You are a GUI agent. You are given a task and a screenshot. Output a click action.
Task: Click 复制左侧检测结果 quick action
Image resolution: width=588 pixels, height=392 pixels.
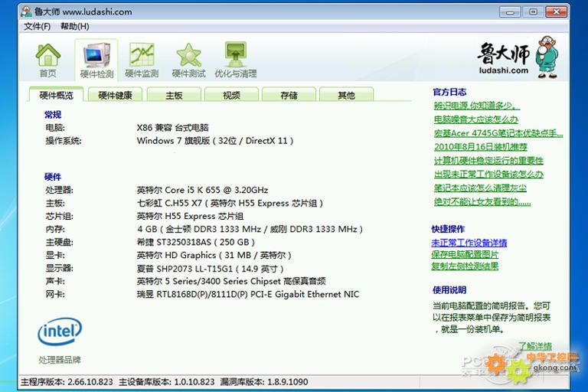465,266
